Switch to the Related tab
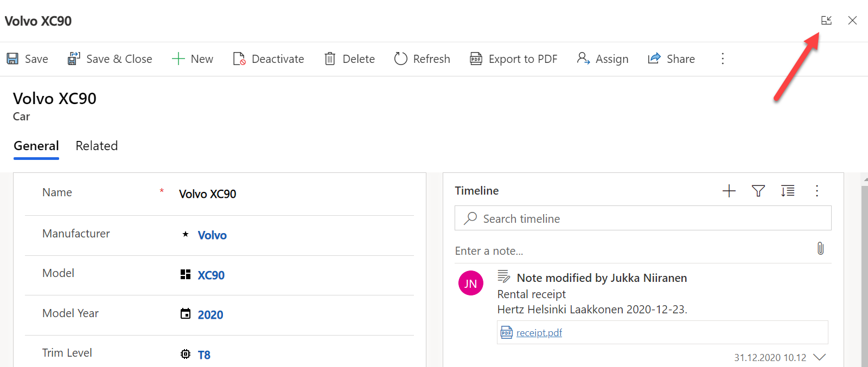Image resolution: width=868 pixels, height=367 pixels. pos(97,146)
